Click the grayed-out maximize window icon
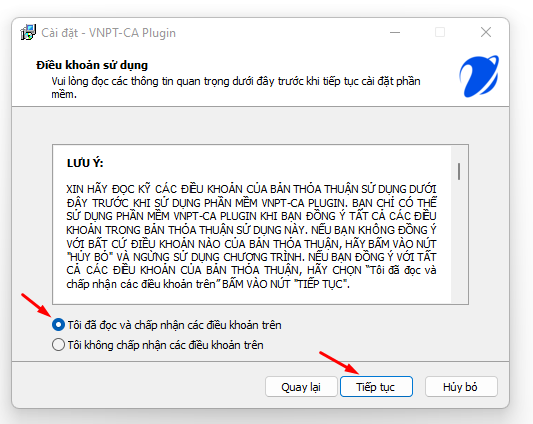The height and width of the screenshot is (424, 533). (440, 32)
